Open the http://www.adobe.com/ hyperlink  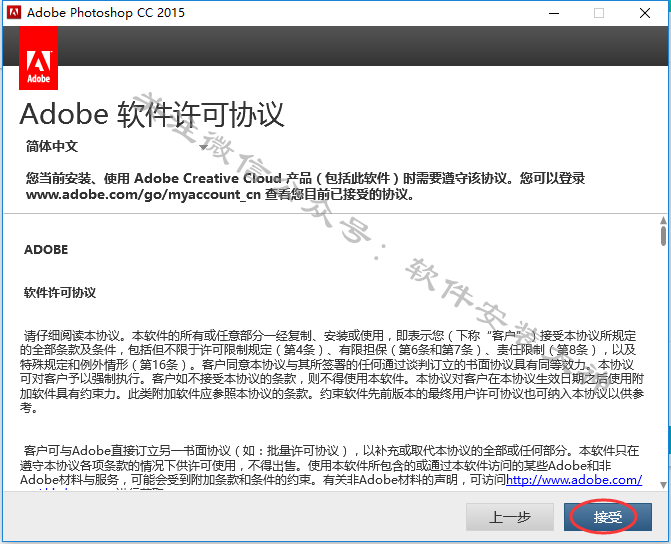coord(574,480)
